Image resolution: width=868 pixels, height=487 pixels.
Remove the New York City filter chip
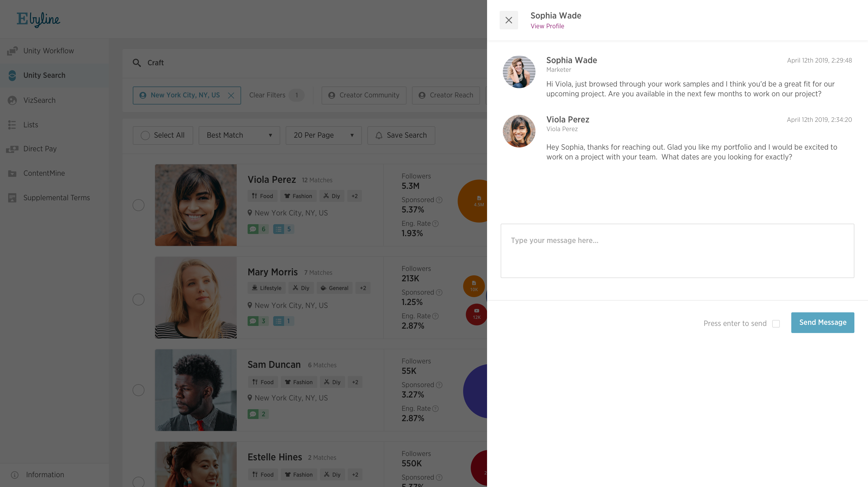(x=231, y=96)
